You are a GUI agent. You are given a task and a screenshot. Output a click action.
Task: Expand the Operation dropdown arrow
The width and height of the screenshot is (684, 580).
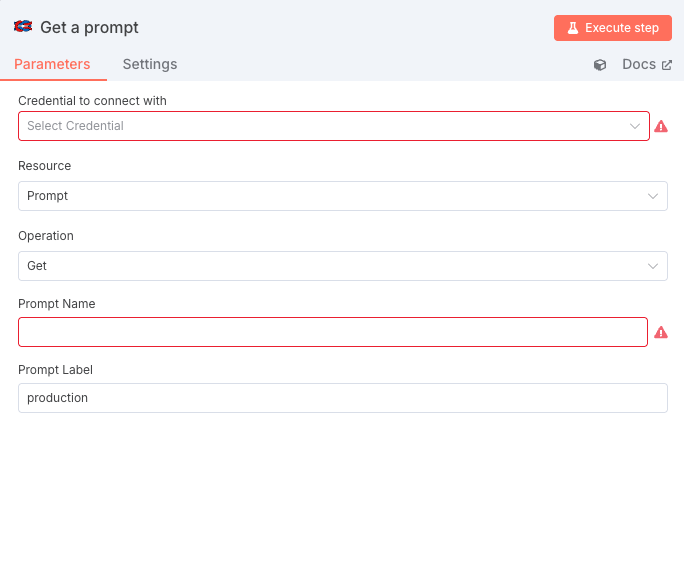653,266
